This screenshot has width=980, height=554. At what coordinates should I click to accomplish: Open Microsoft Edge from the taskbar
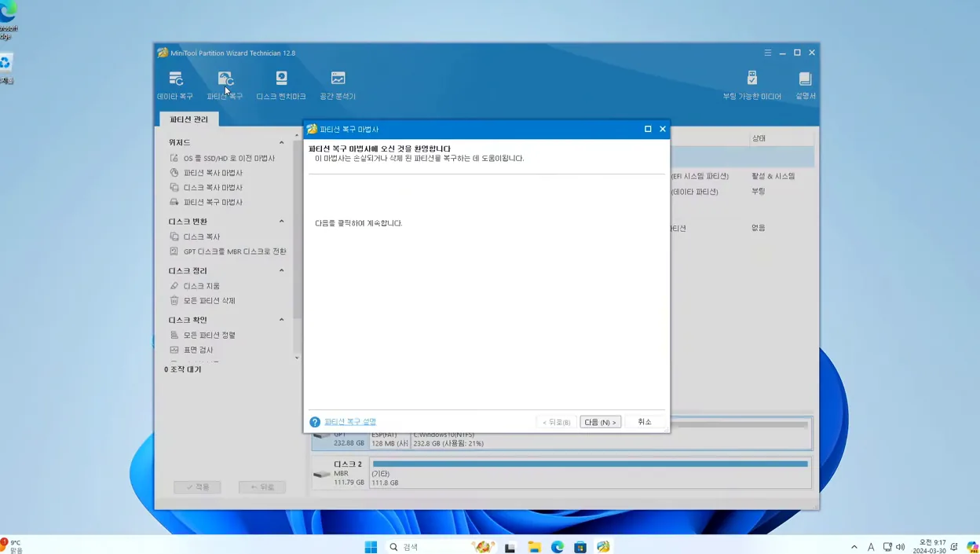pyautogui.click(x=558, y=547)
